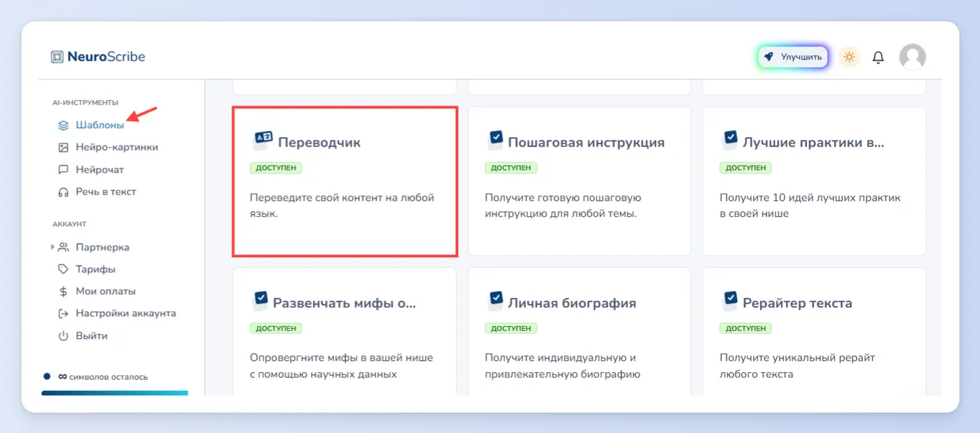Click the Лучшие практики card icon

coord(729,139)
